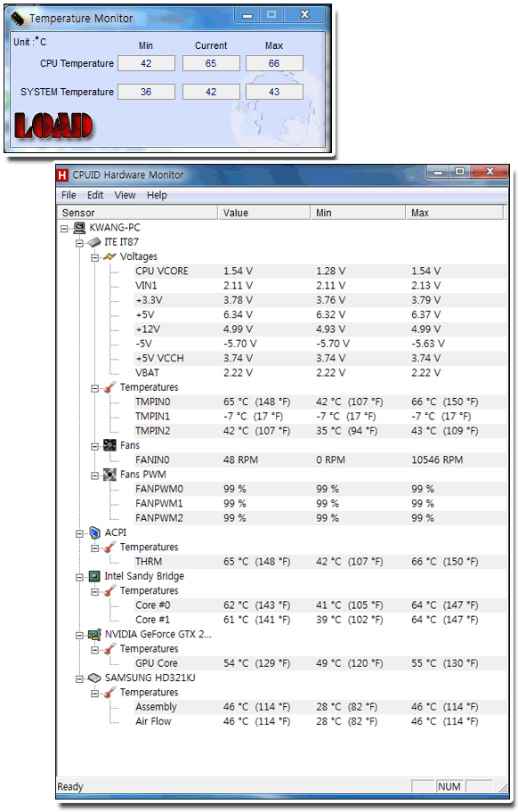Click the Min column header in Hardware Monitor
This screenshot has width=518, height=812.
(358, 212)
